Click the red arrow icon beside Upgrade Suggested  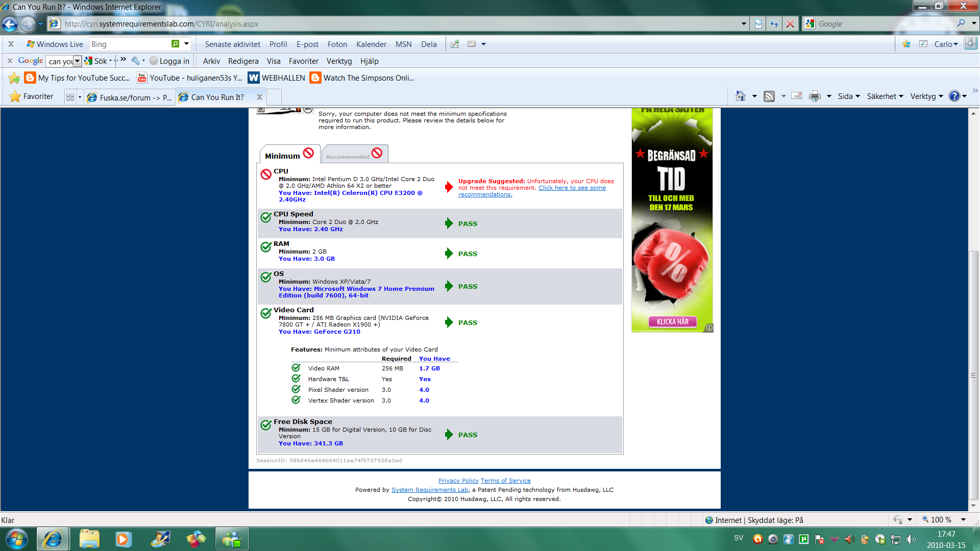pos(449,187)
